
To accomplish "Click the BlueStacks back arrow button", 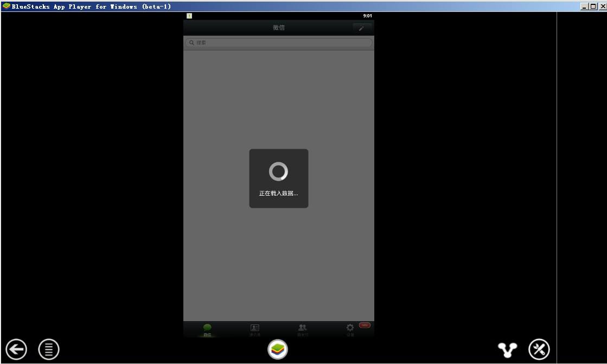I will (16, 349).
